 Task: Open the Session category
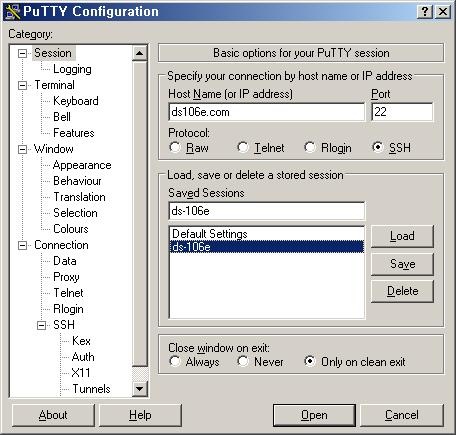[53, 53]
